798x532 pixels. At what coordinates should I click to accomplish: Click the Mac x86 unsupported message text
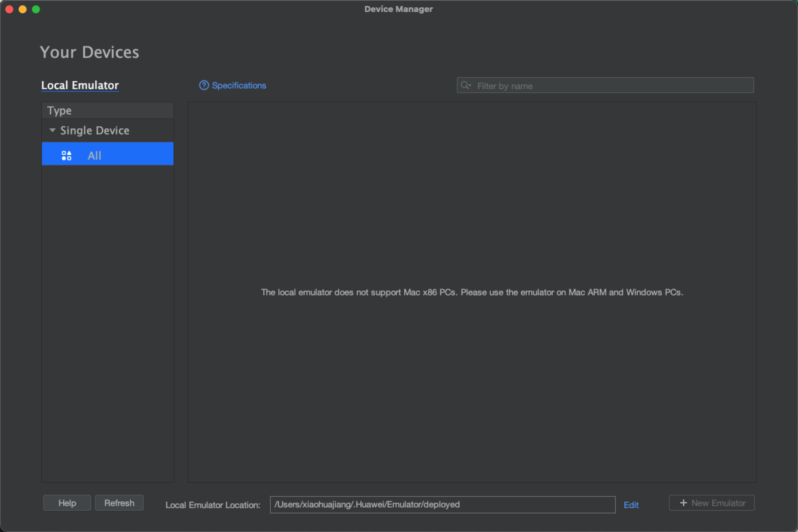[472, 293]
